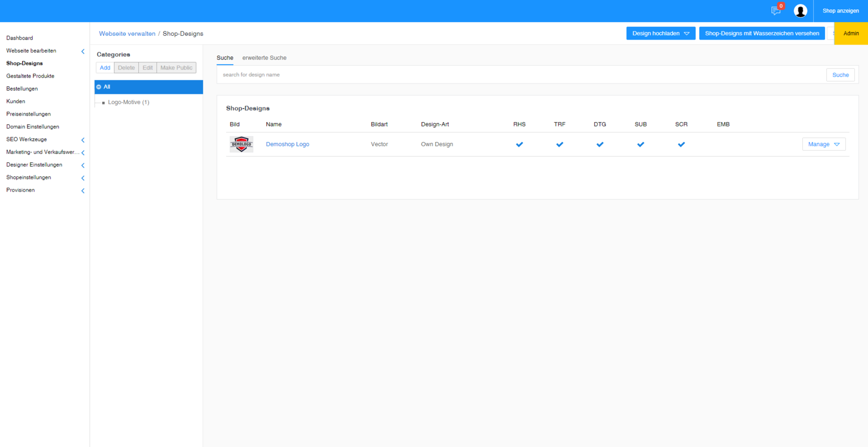Screen dimensions: 868x447
Task: Click Shop-Designs mit Wasserzeichen versehen button
Action: 762,34
